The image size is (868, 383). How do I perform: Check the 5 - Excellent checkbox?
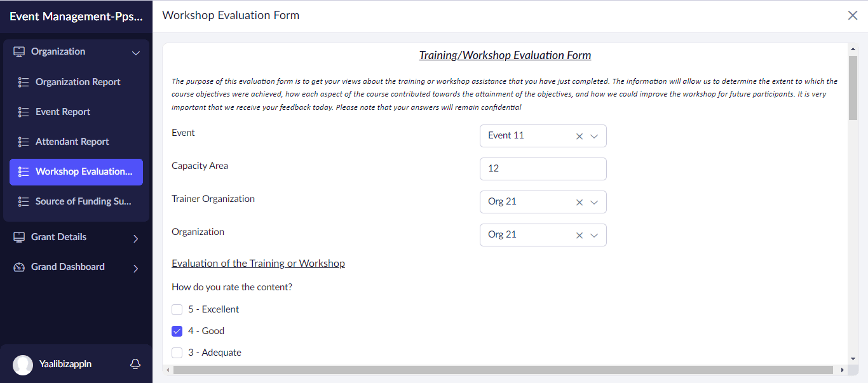click(177, 310)
